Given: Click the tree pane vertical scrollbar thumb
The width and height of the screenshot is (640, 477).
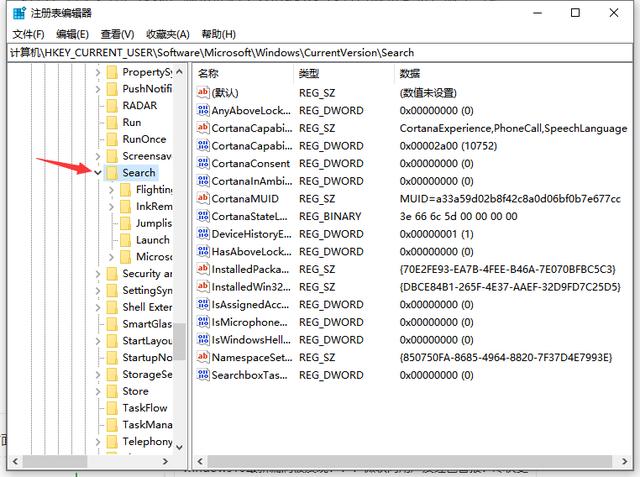Looking at the screenshot, I should 179,342.
